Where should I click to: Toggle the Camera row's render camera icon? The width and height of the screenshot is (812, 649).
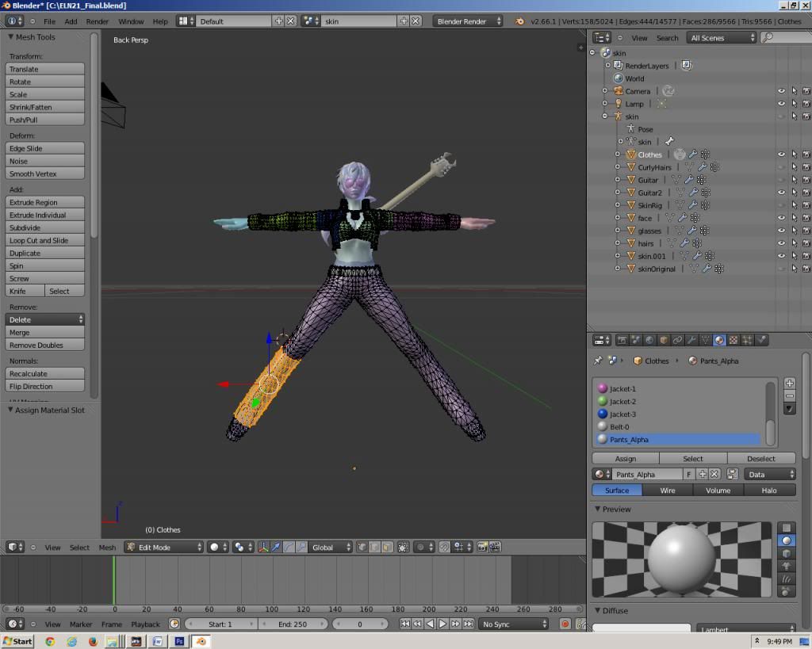click(806, 91)
